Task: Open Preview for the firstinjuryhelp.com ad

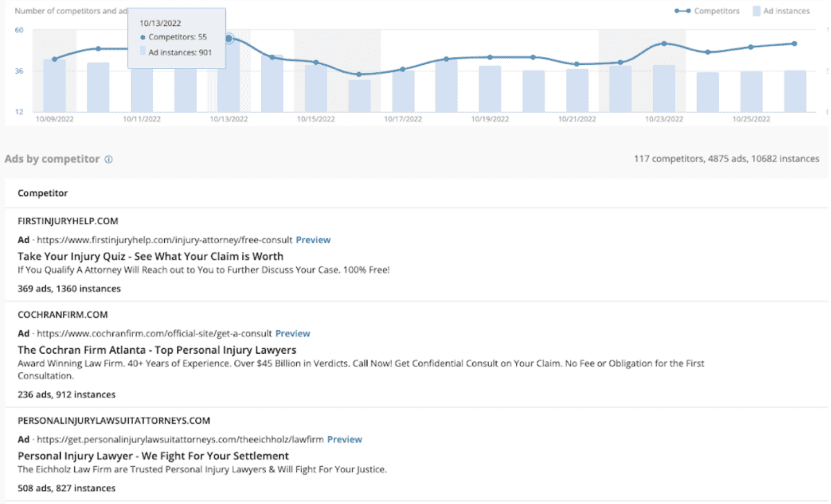Action: coord(313,240)
